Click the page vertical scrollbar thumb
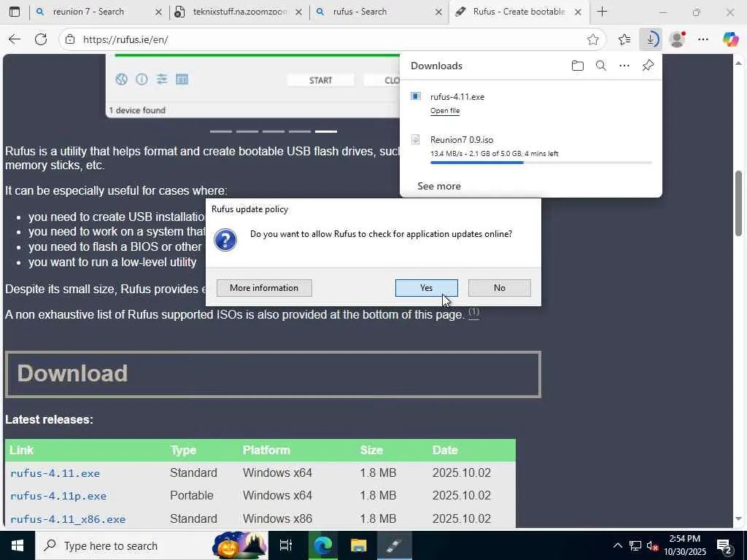747x560 pixels. [738, 203]
